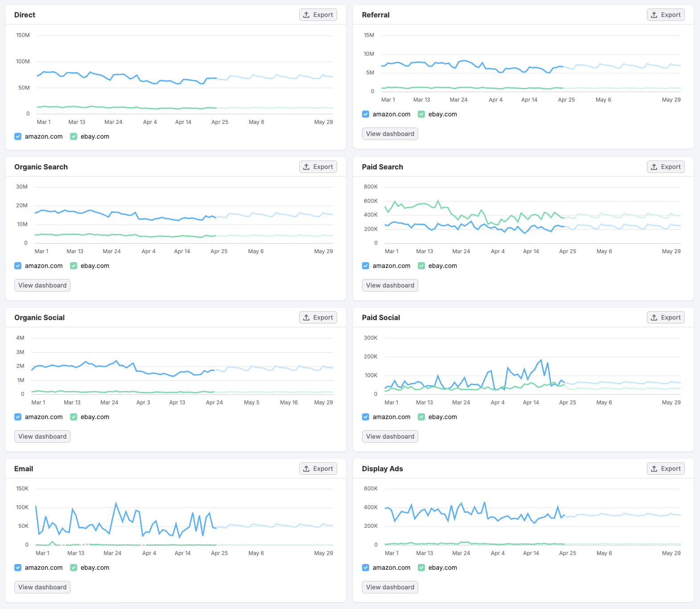Viewport: 700px width, 609px height.
Task: Click upload icon in Organic Search Export
Action: coord(306,167)
